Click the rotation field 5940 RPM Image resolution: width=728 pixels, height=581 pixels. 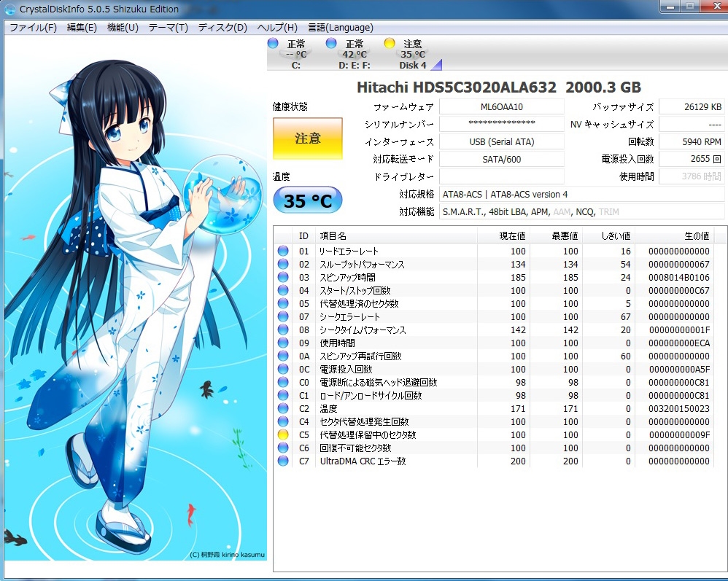point(692,141)
